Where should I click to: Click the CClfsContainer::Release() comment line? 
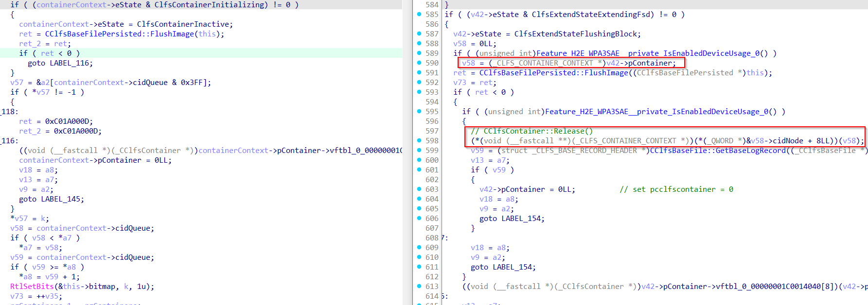click(x=531, y=131)
